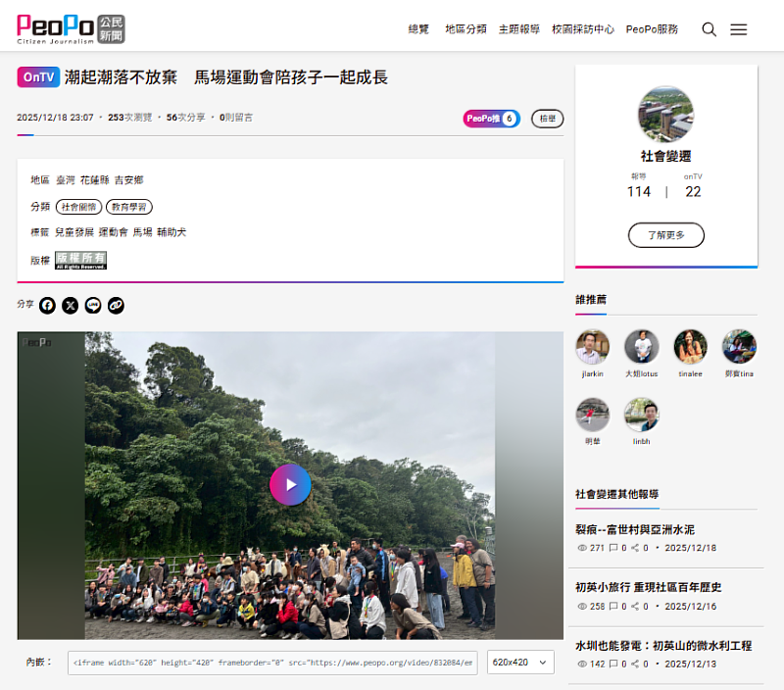Viewport: 784px width, 690px height.
Task: Click the 社會關懷 category pill
Action: pyautogui.click(x=77, y=207)
